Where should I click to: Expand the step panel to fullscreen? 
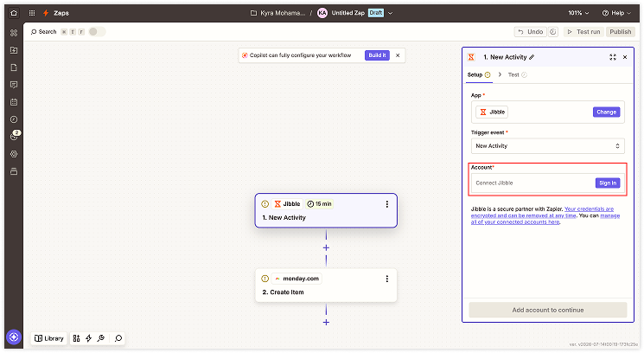click(613, 57)
